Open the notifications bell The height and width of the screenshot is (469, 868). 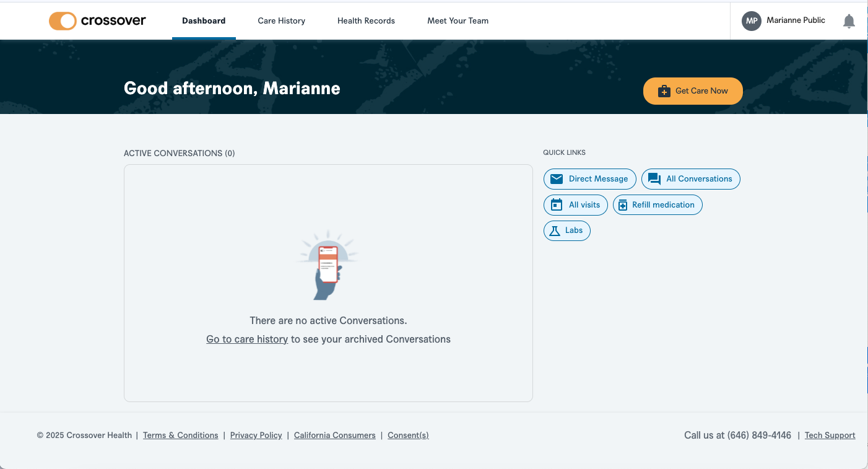point(849,21)
